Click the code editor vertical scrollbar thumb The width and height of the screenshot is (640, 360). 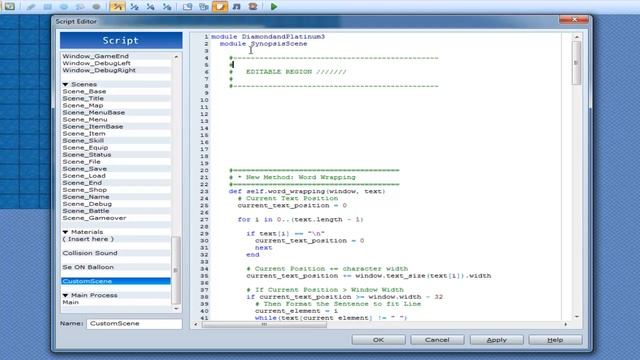[576, 63]
